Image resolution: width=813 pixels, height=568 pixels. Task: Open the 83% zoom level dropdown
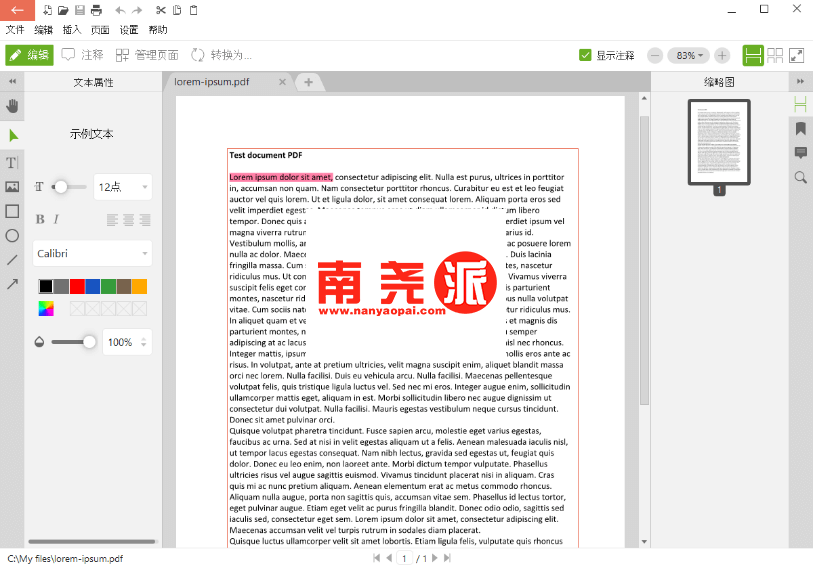click(689, 55)
